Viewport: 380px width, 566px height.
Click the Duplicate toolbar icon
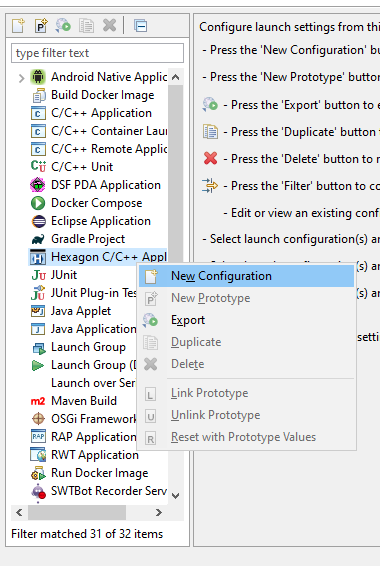(x=86, y=26)
